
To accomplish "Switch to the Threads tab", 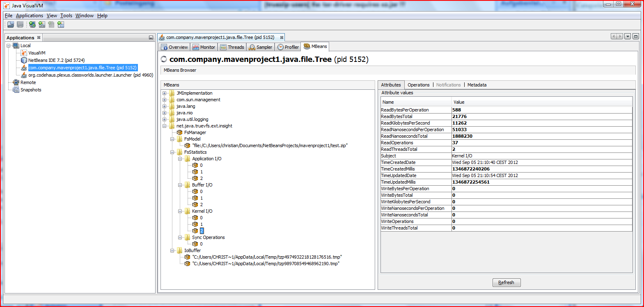I will click(x=232, y=47).
